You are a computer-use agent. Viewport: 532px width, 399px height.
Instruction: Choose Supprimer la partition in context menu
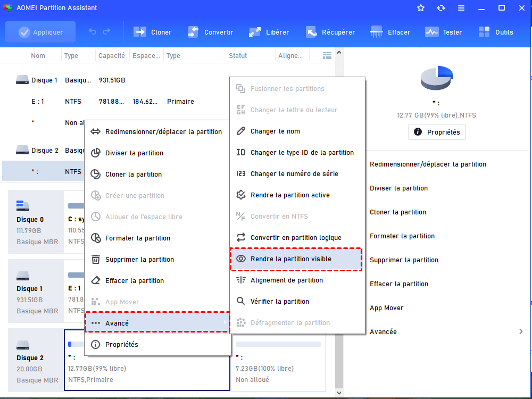[158, 260]
